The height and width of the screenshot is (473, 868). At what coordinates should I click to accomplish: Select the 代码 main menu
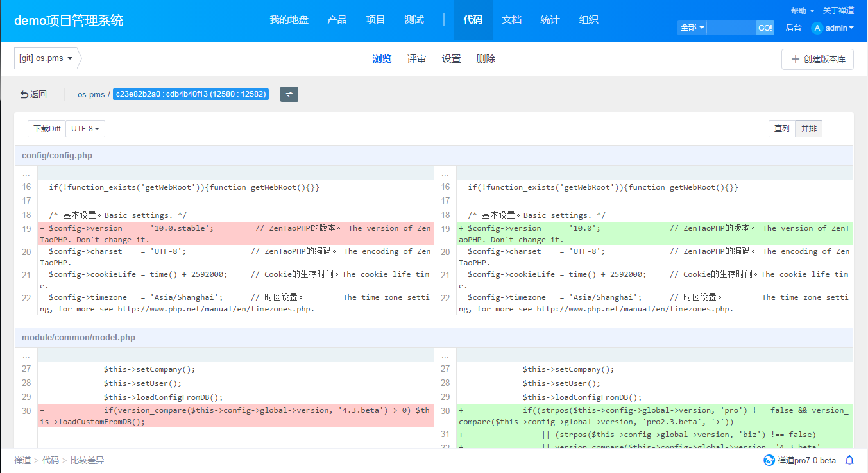click(473, 20)
